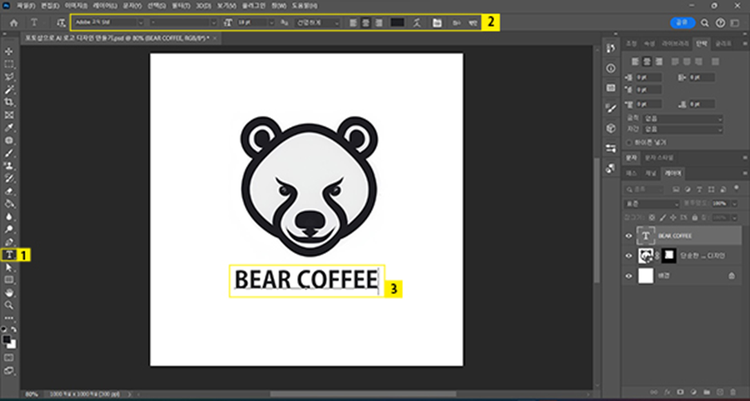Screen dimensions: 750x401
Task: Click the create warped text icon
Action: 418,21
